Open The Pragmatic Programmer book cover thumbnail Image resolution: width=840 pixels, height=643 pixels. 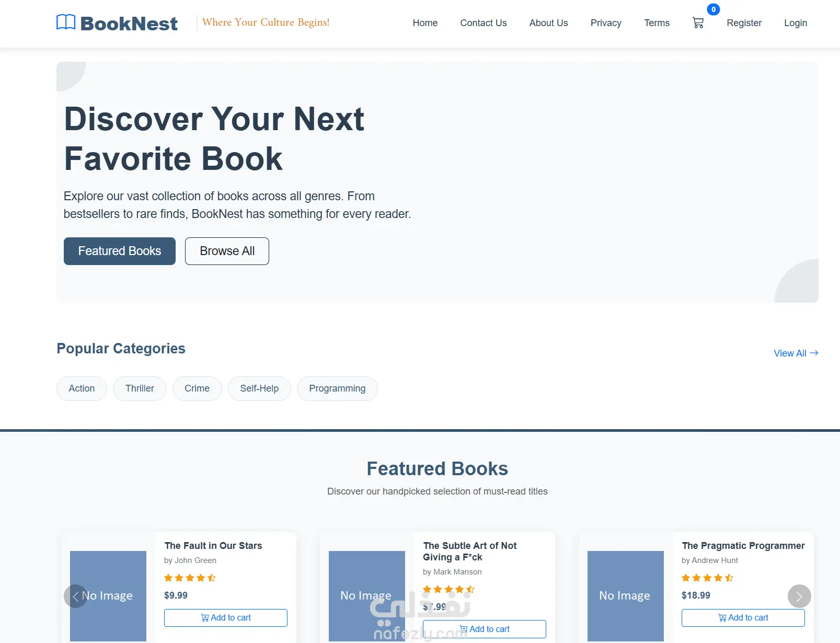pos(625,595)
